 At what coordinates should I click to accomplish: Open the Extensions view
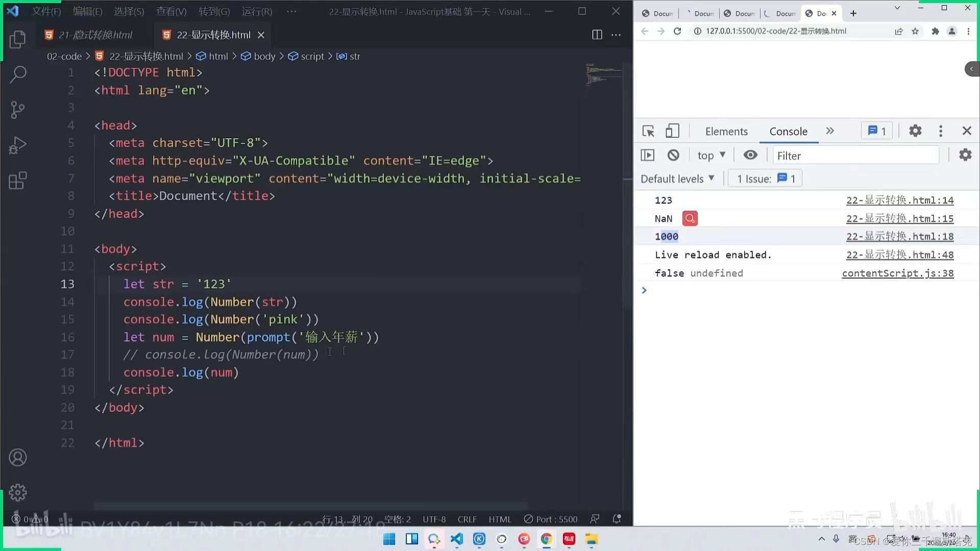pos(18,180)
